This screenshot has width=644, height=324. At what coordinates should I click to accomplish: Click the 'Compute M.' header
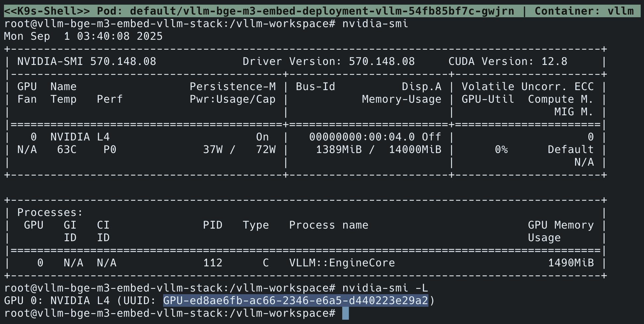pos(561,99)
